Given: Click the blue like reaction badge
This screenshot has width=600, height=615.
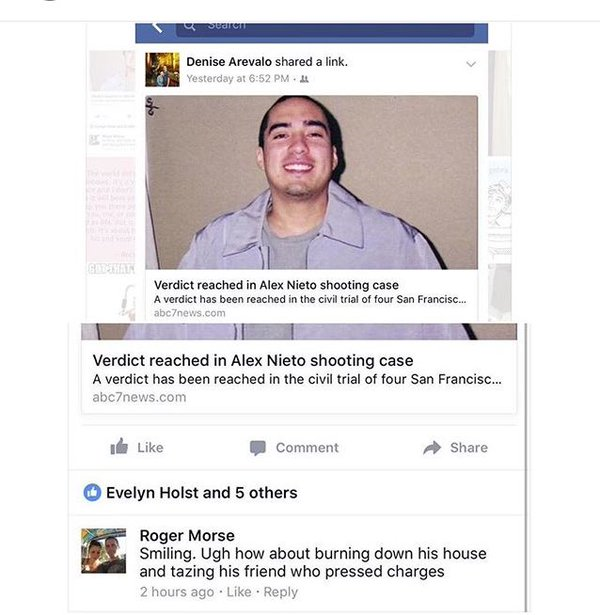Looking at the screenshot, I should (93, 493).
